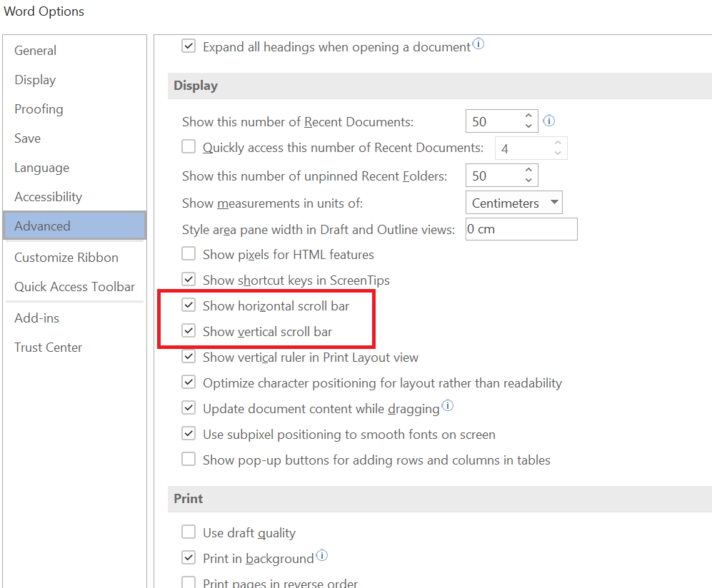The image size is (712, 588).
Task: Increase unpinned Recent Folders with up arrow
Action: click(528, 170)
